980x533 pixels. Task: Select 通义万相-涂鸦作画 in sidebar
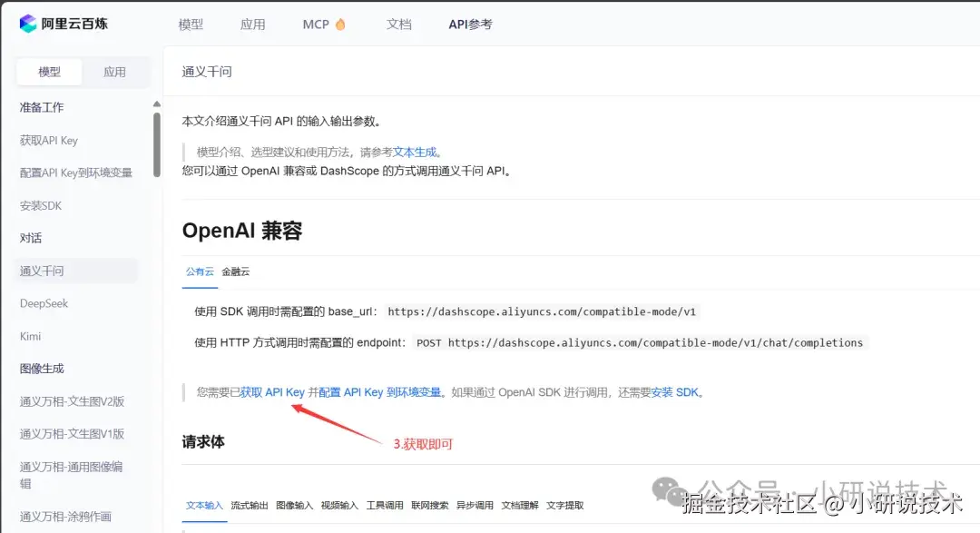click(x=65, y=516)
